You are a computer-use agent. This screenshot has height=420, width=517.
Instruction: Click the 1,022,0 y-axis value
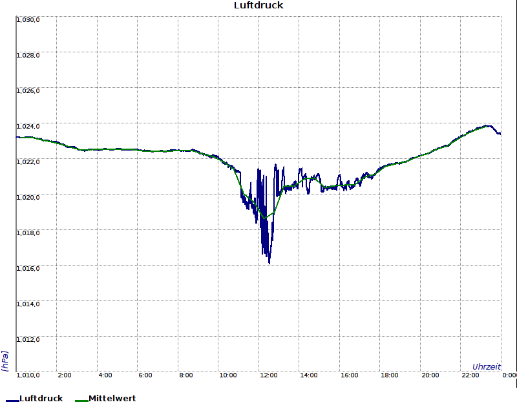point(28,162)
